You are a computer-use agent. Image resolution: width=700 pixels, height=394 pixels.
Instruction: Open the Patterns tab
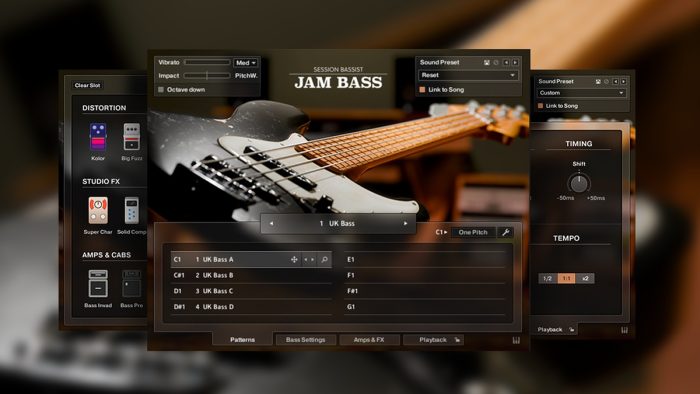pos(242,340)
